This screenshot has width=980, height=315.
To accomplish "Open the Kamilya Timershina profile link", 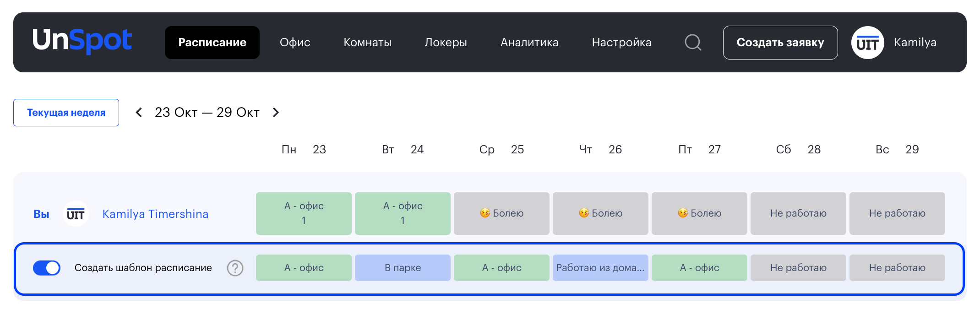I will (x=155, y=214).
